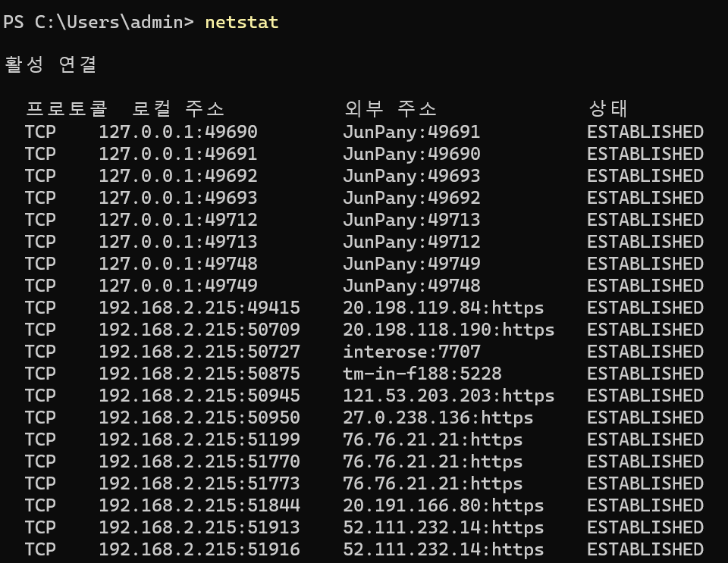Click local address 192.168.2.215:51773

pyautogui.click(x=199, y=483)
